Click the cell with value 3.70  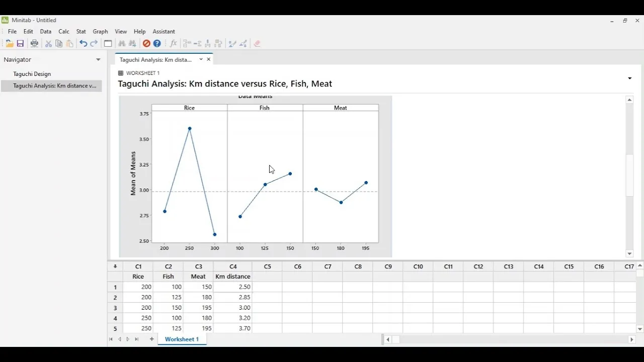233,328
